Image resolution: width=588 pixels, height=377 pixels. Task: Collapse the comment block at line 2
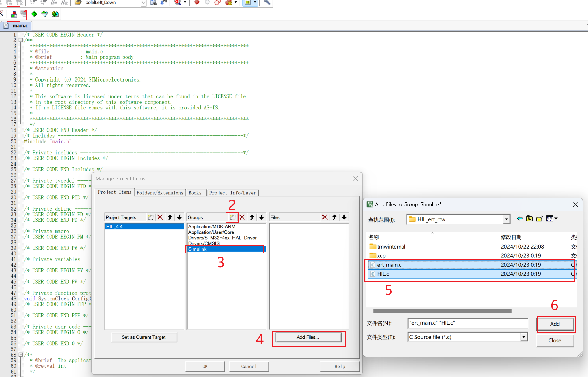tap(21, 40)
